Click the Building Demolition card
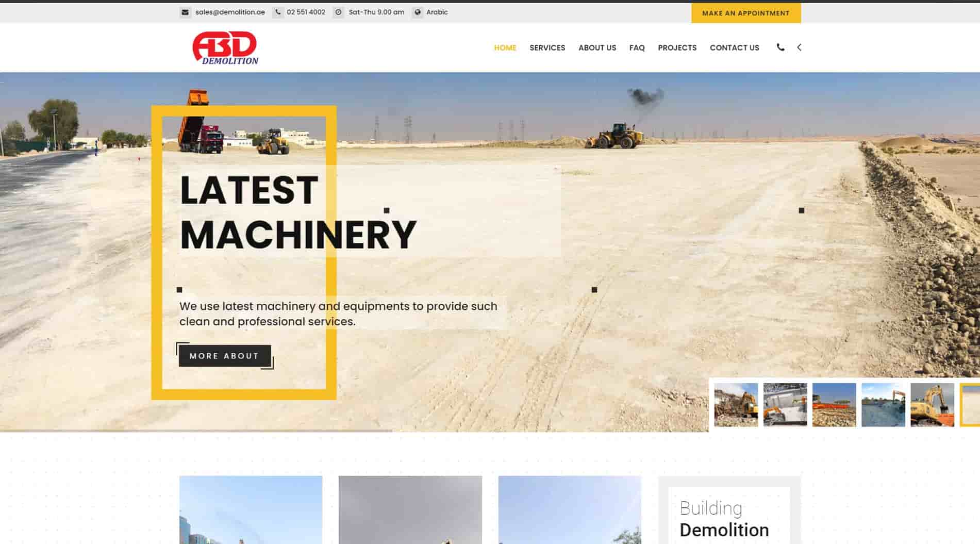 (729, 510)
